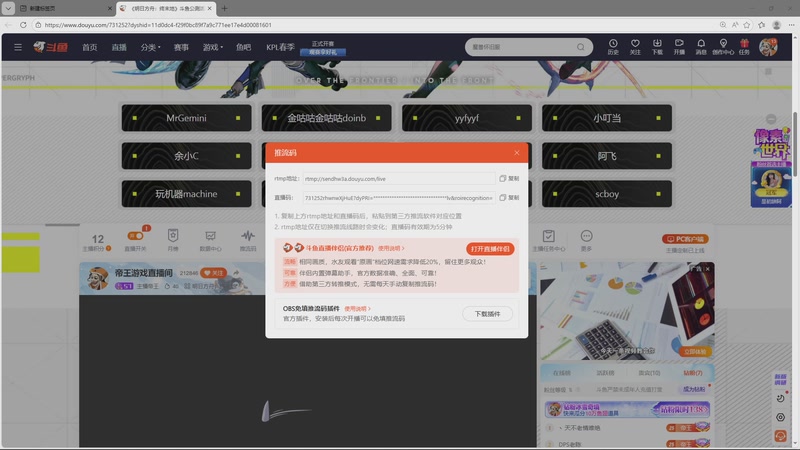Open the Douyu hamburger menu

pos(18,47)
